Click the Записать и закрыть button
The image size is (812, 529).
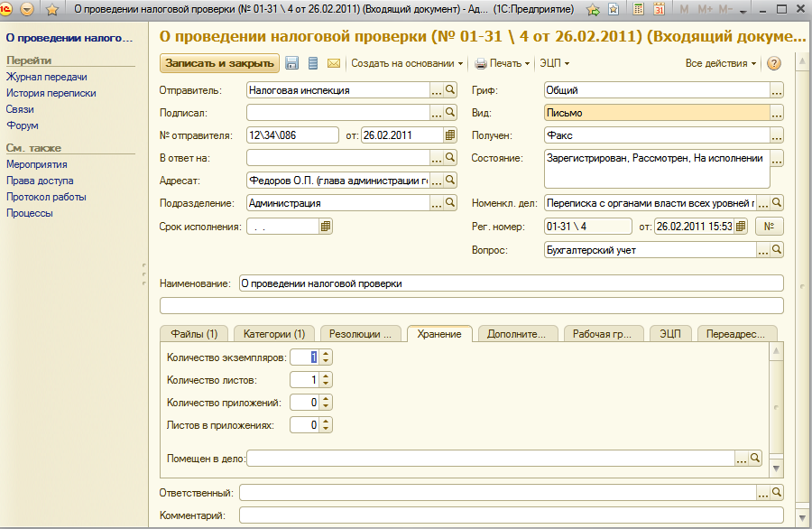pos(219,63)
